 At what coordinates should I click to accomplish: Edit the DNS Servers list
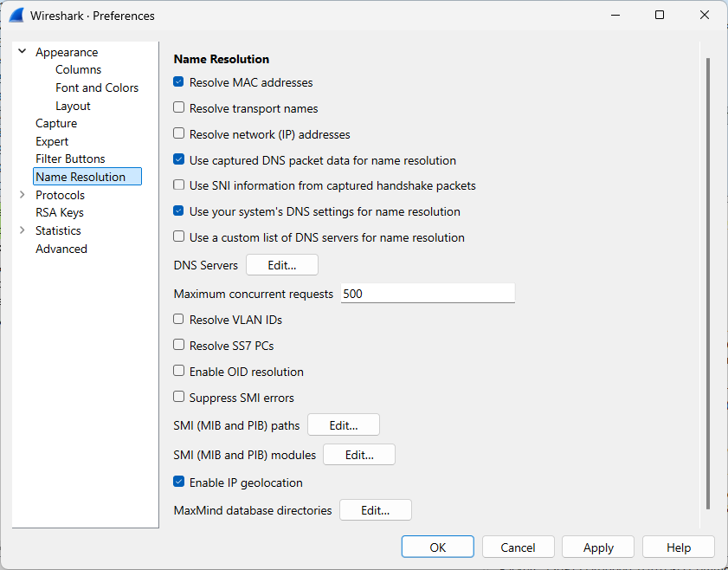[x=282, y=265]
